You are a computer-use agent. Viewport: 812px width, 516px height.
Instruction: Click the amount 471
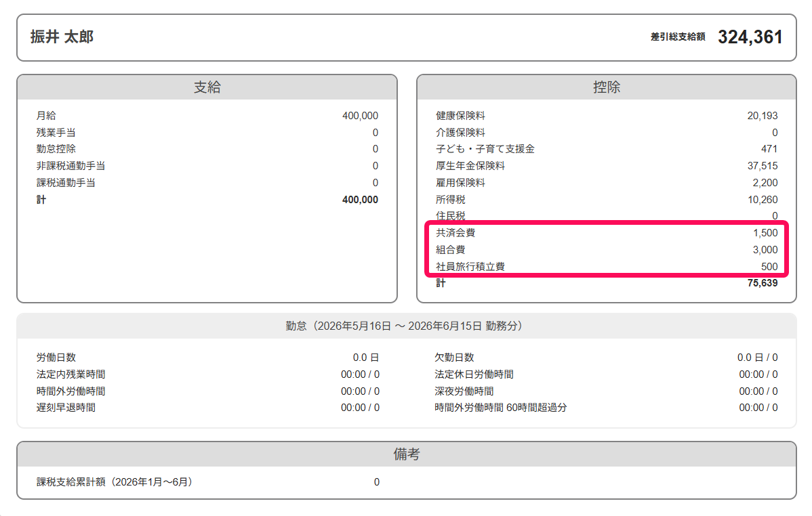769,149
